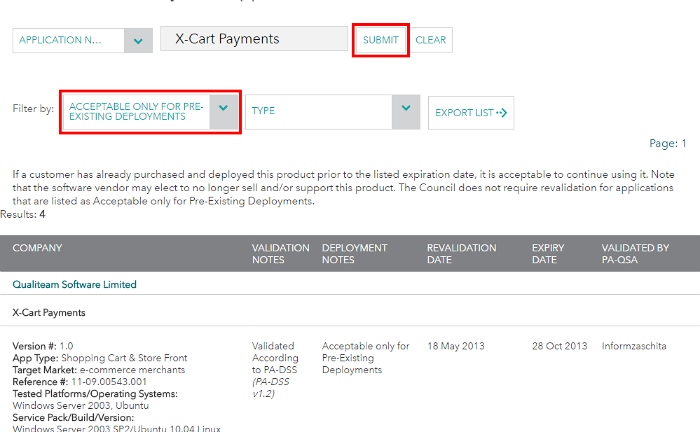The image size is (700, 432).
Task: Click the Expiry Date column header
Action: coord(548,253)
